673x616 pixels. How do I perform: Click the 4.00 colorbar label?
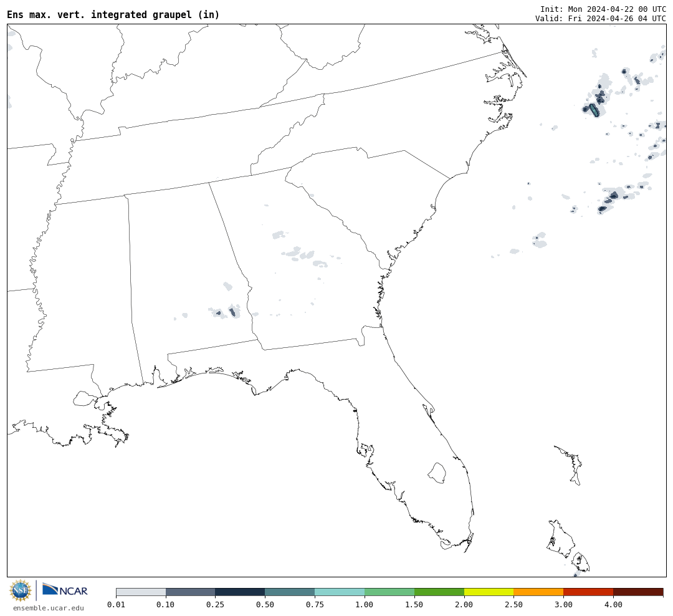(x=613, y=605)
